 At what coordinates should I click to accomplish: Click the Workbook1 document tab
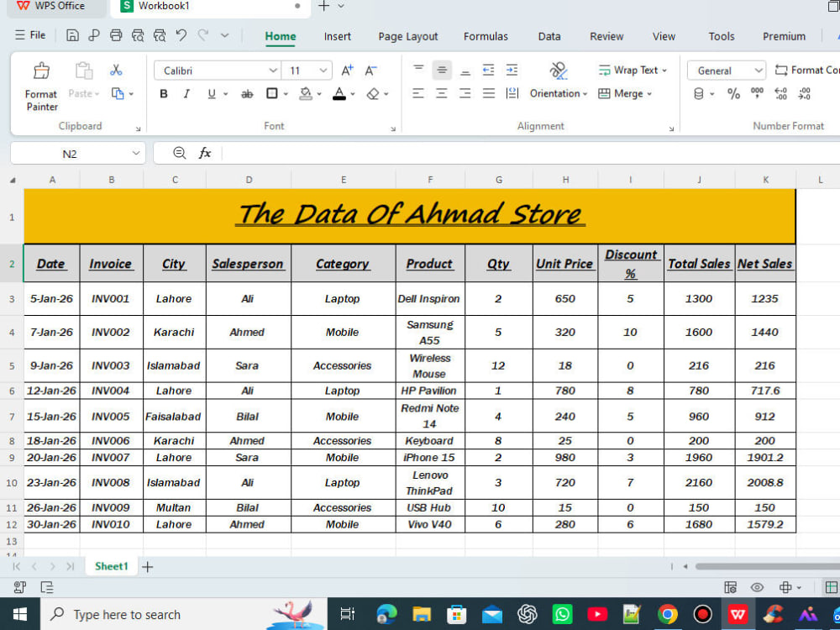210,7
